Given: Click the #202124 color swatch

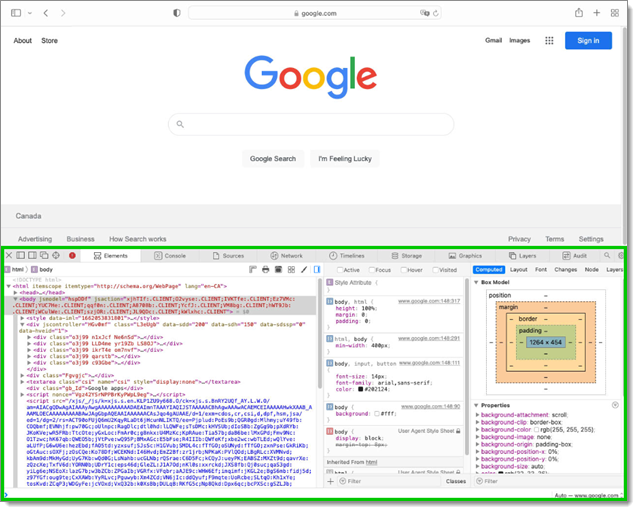Looking at the screenshot, I should coord(361,389).
